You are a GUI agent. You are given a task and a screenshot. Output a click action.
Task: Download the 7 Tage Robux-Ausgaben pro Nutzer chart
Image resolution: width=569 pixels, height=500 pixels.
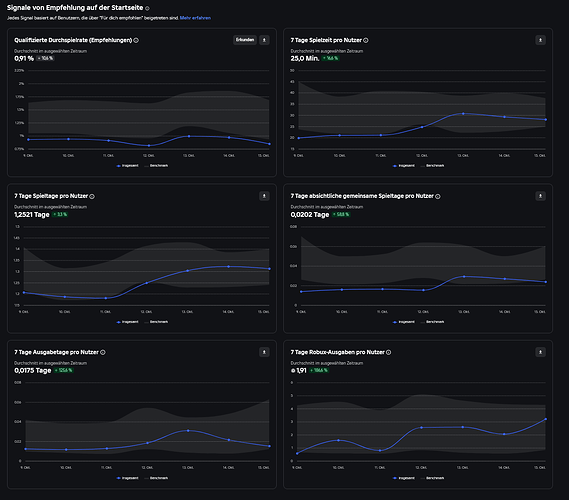[540, 352]
